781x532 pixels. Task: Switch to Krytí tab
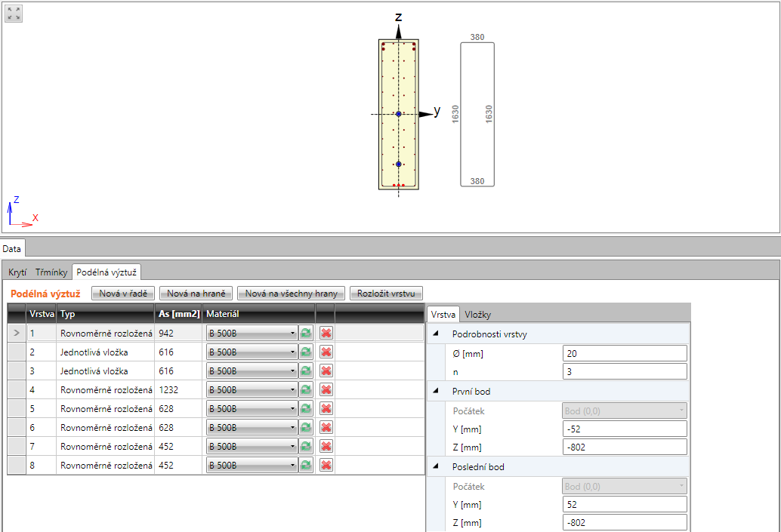pos(17,272)
